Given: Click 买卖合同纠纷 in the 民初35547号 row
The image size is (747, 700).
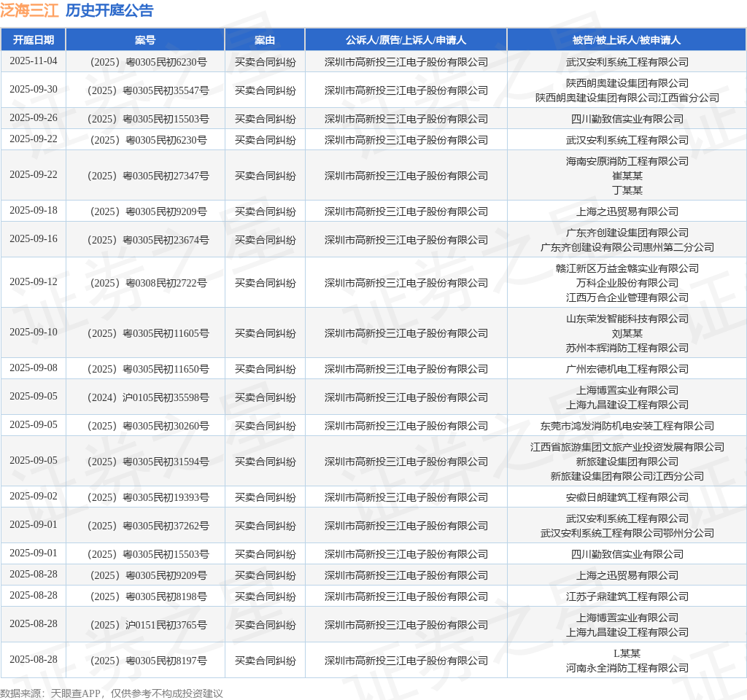Looking at the screenshot, I should tap(265, 90).
